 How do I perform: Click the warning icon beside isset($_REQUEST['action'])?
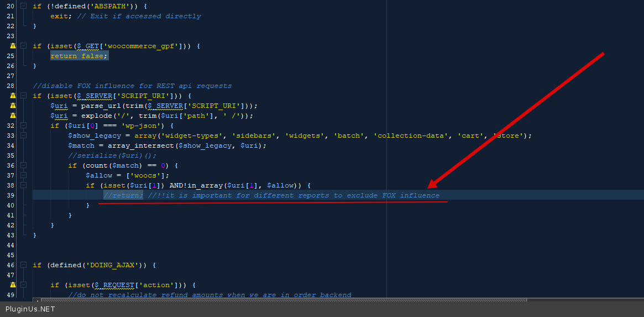[12, 285]
